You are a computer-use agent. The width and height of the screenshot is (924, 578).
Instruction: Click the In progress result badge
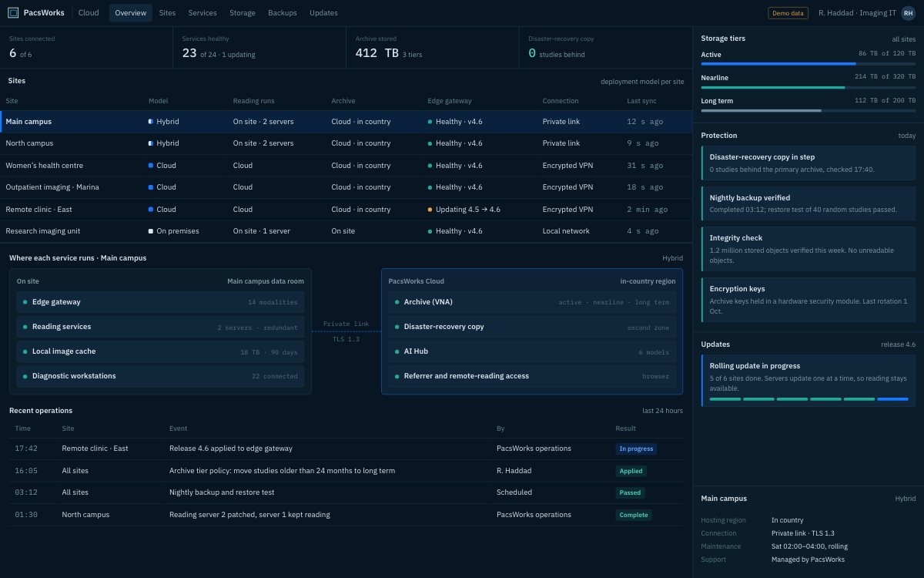pos(636,449)
